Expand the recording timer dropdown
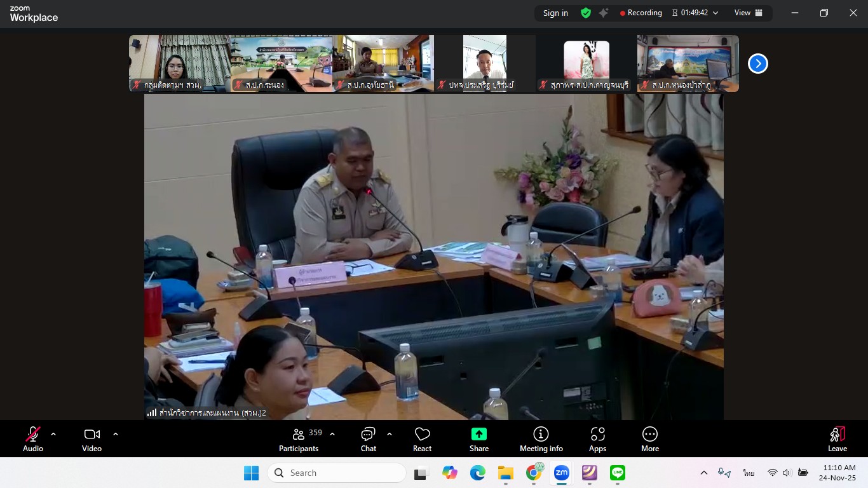This screenshot has height=488, width=868. tap(715, 13)
